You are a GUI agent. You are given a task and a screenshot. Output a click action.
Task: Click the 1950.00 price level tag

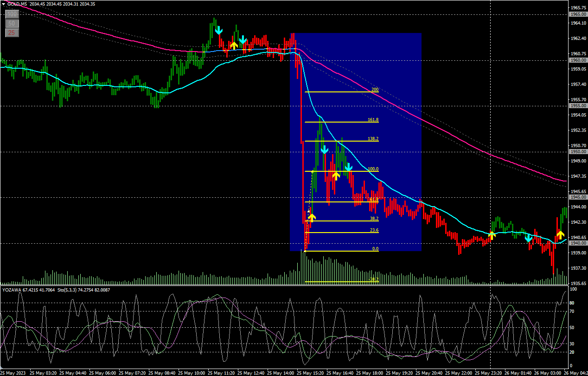[x=578, y=151]
